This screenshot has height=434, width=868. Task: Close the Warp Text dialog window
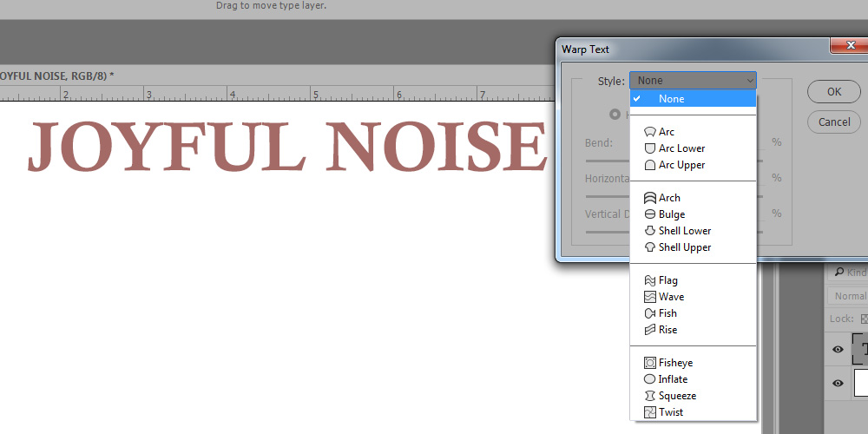849,45
